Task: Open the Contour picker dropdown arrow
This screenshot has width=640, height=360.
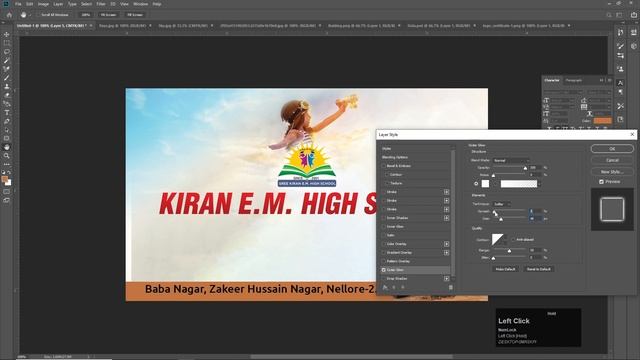Action: pos(505,240)
